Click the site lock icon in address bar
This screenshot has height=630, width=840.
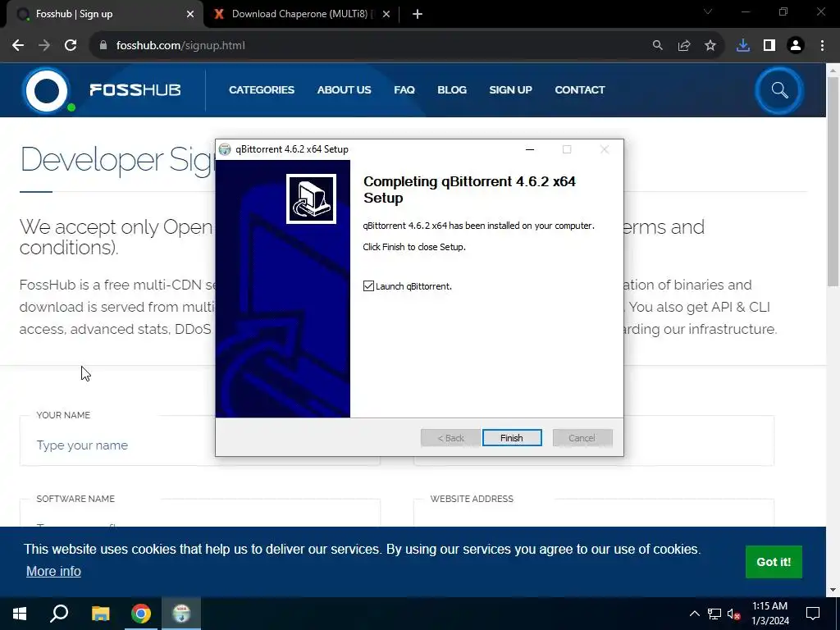[103, 46]
